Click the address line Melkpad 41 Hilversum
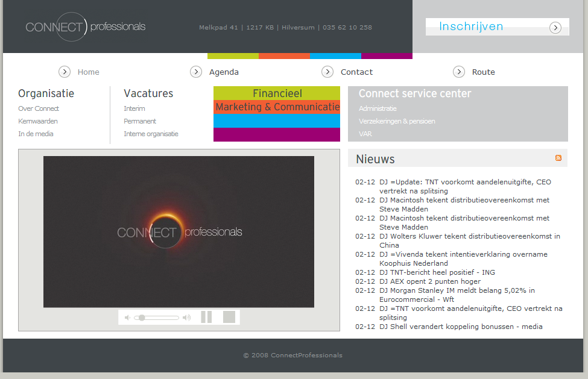Viewport: 588px width, 379px height. (285, 27)
